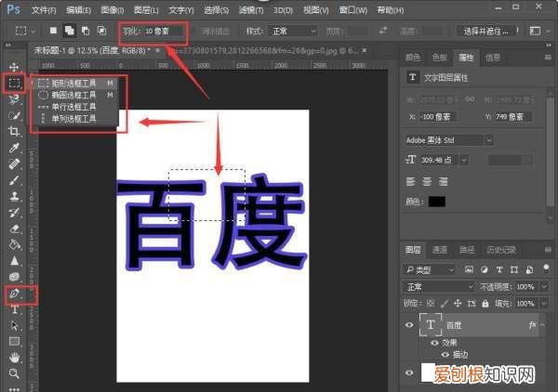Viewport: 558px width, 392px height.
Task: Choose 单列选框工具 from the flyout
Action: coord(74,119)
